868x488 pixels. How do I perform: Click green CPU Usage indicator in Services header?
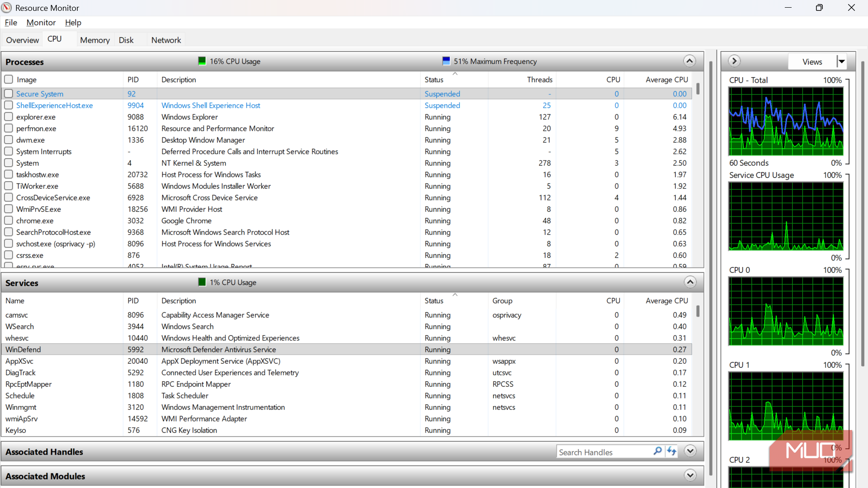[202, 282]
